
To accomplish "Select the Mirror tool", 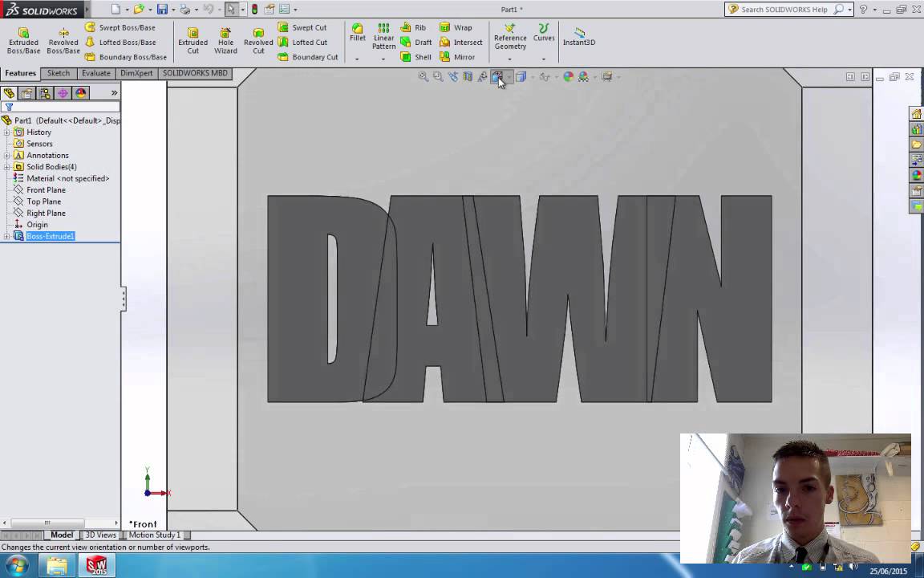I will 456,57.
